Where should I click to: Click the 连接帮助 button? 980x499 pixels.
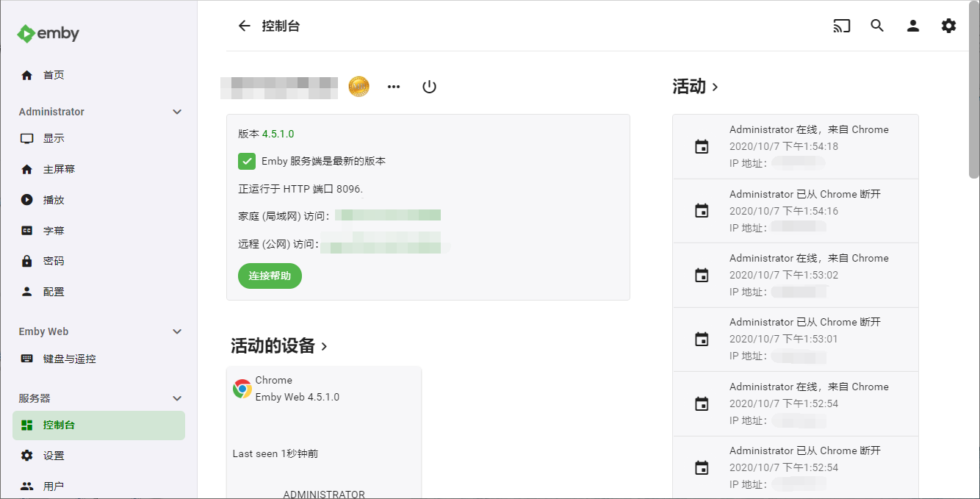270,276
